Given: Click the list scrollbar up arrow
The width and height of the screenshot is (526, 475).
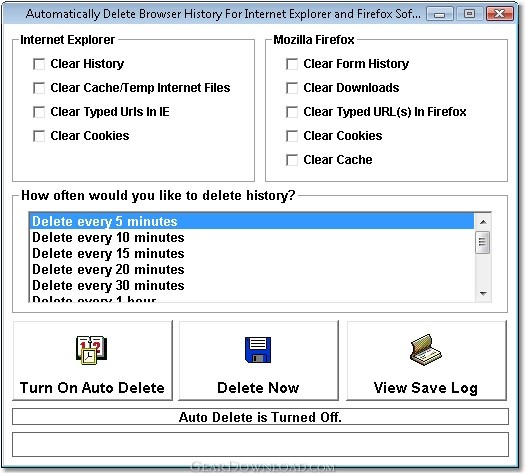Looking at the screenshot, I should 483,222.
